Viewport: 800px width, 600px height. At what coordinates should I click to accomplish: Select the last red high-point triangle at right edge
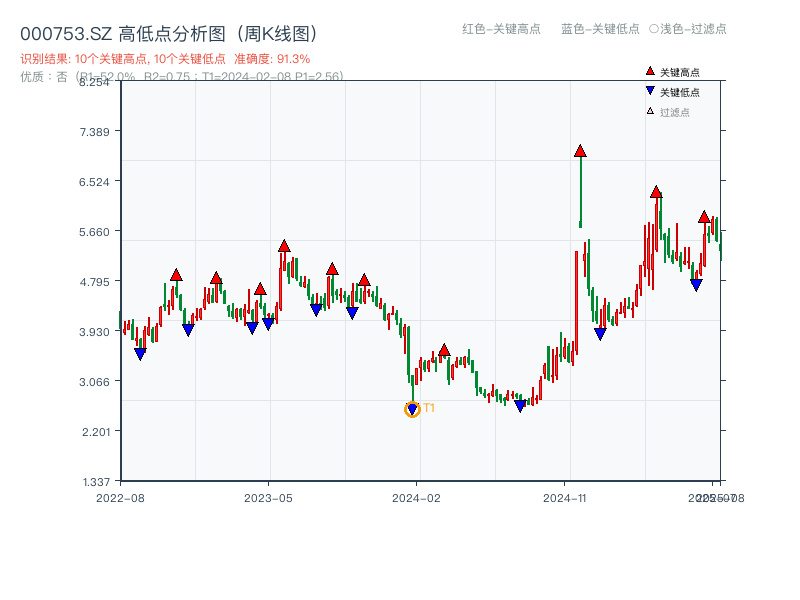pos(704,217)
